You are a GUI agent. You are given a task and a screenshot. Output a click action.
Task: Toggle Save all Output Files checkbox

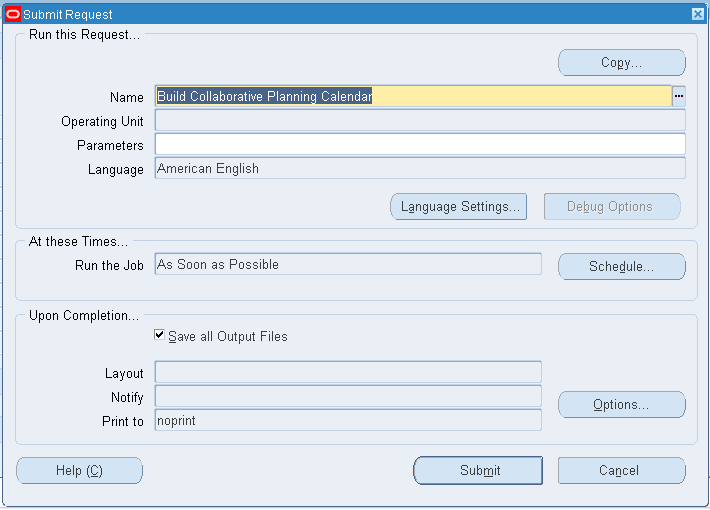click(x=159, y=335)
